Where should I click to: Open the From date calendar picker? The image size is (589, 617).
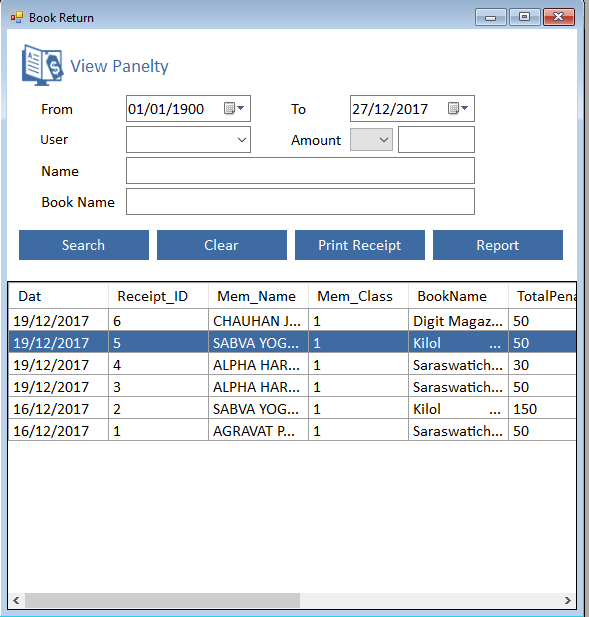[234, 108]
